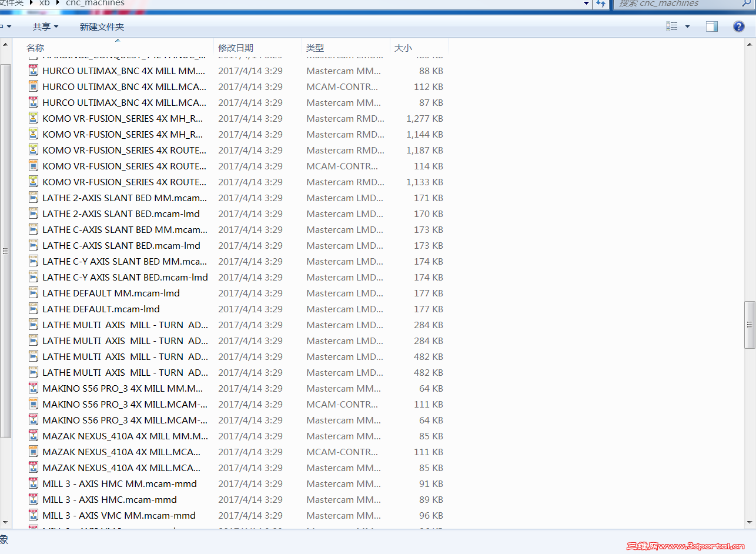This screenshot has width=756, height=554.
Task: Select file LATHE 2-AXIS SLANT BED.mcam-lmd
Action: coord(121,213)
